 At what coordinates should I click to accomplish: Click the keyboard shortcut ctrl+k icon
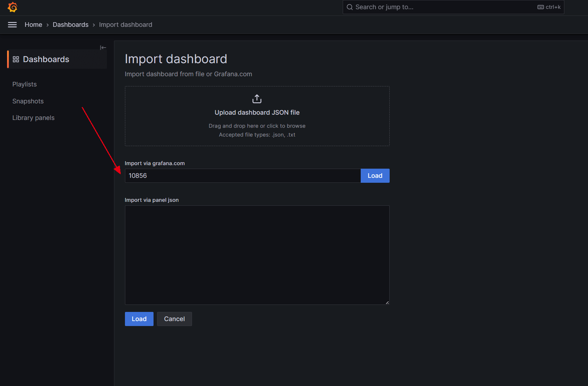tap(540, 7)
